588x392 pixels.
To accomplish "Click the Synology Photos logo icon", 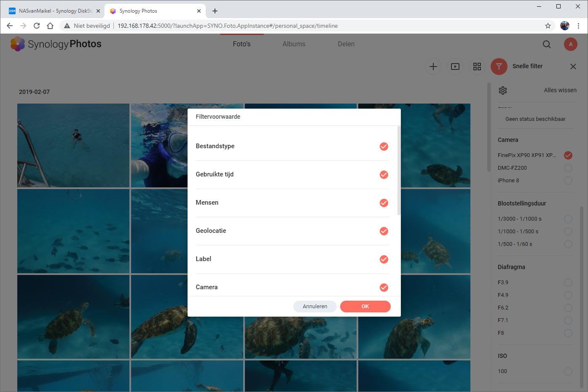I will coord(18,44).
